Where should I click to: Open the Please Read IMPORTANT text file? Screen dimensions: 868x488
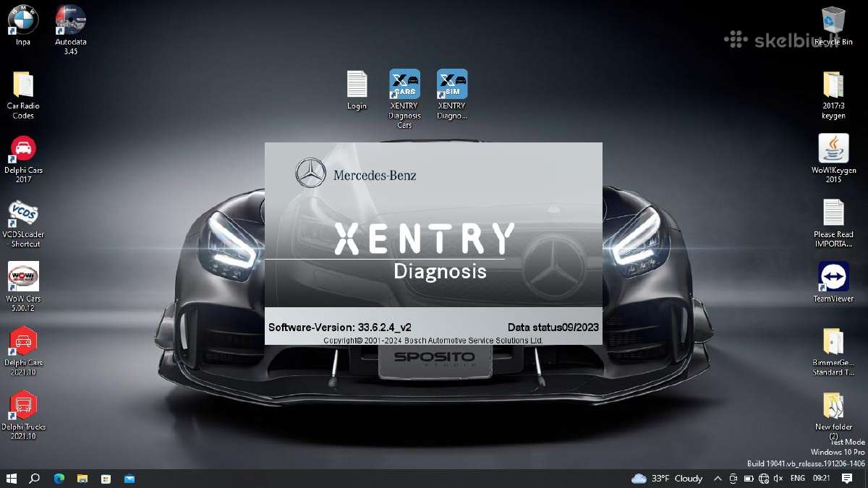[833, 223]
